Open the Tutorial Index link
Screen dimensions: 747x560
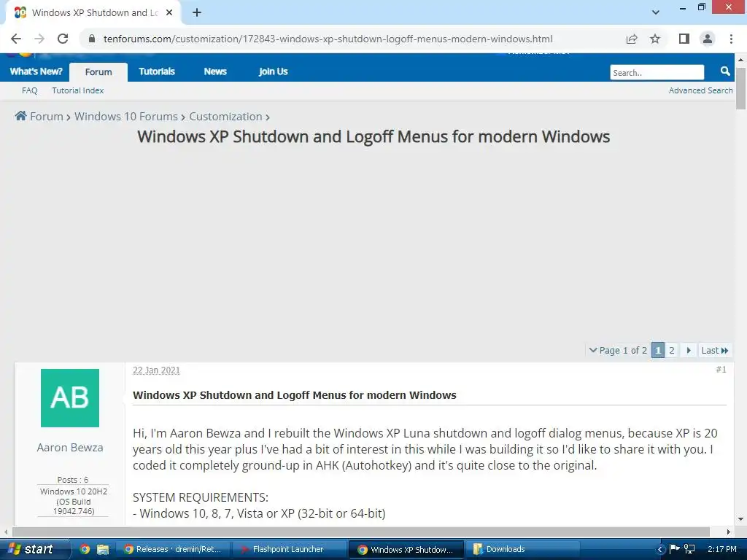[77, 90]
